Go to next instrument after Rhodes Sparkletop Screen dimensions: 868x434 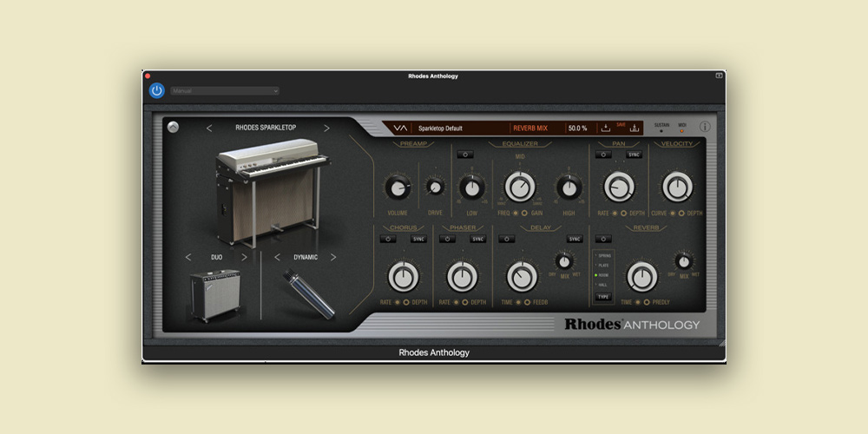pos(326,128)
